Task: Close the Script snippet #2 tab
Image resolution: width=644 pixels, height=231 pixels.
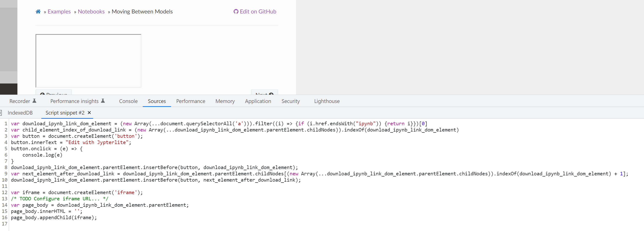Action: coord(89,113)
